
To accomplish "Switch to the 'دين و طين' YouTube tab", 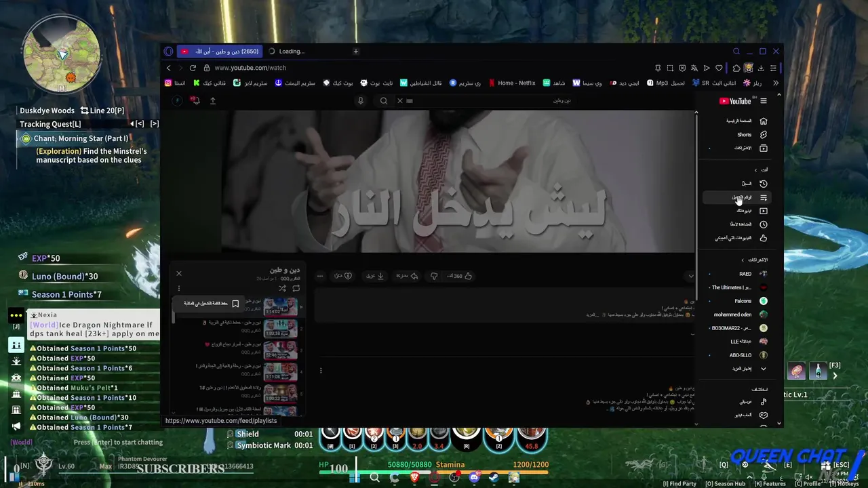I will tap(220, 52).
